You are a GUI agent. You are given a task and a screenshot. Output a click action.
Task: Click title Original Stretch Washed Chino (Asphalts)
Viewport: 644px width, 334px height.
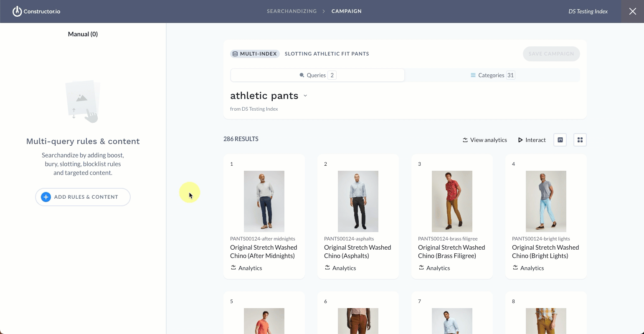coord(357,252)
